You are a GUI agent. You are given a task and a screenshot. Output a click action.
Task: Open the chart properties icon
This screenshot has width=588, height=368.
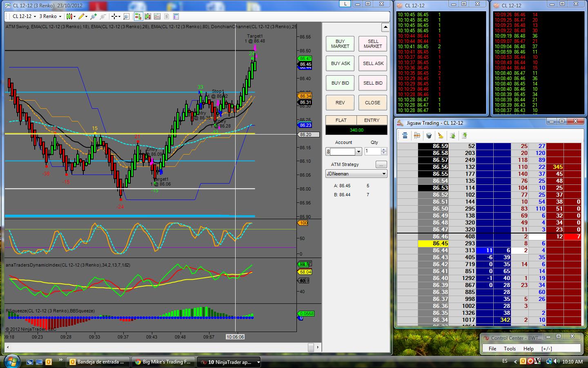tap(176, 16)
